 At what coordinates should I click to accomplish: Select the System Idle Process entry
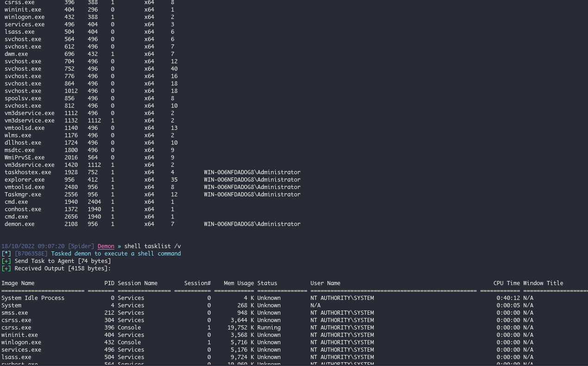coord(32,298)
